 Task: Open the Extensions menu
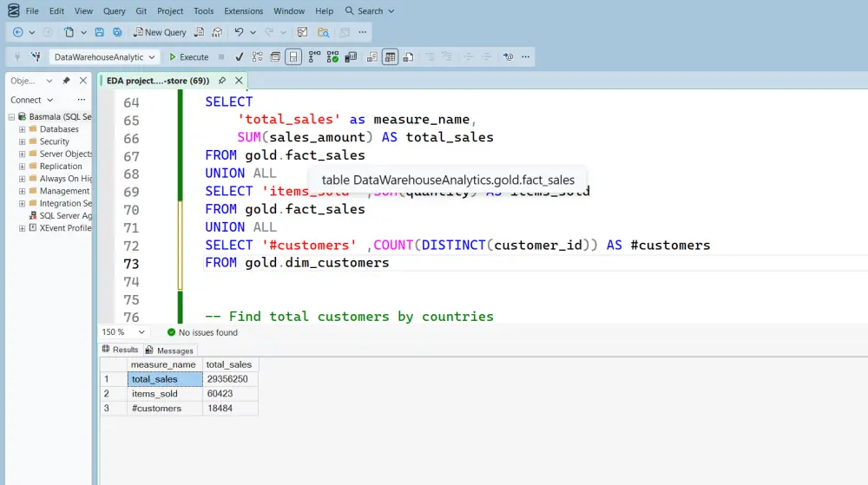pyautogui.click(x=244, y=11)
